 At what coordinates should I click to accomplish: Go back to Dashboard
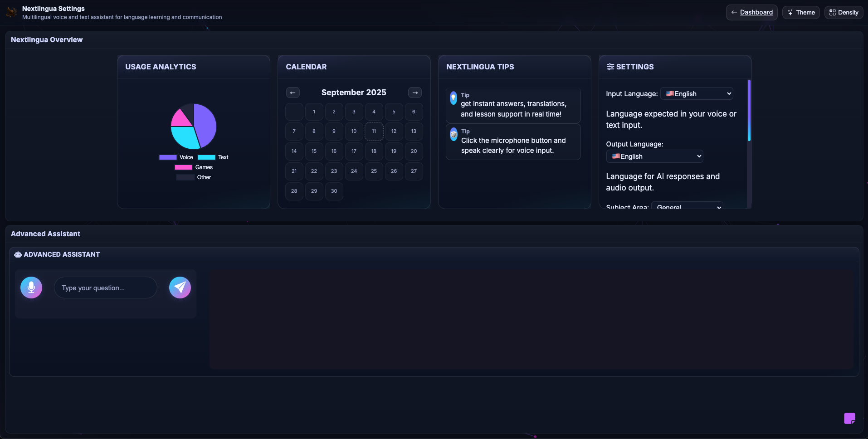tap(752, 12)
